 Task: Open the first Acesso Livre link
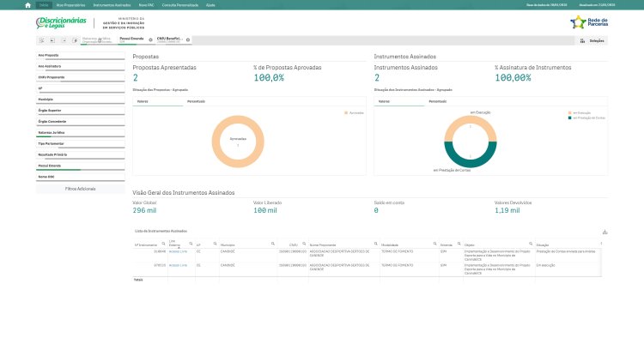[x=178, y=251]
